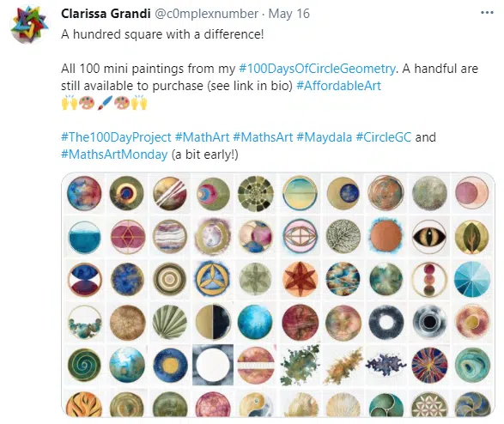Open the #Maydala hashtag

point(324,137)
